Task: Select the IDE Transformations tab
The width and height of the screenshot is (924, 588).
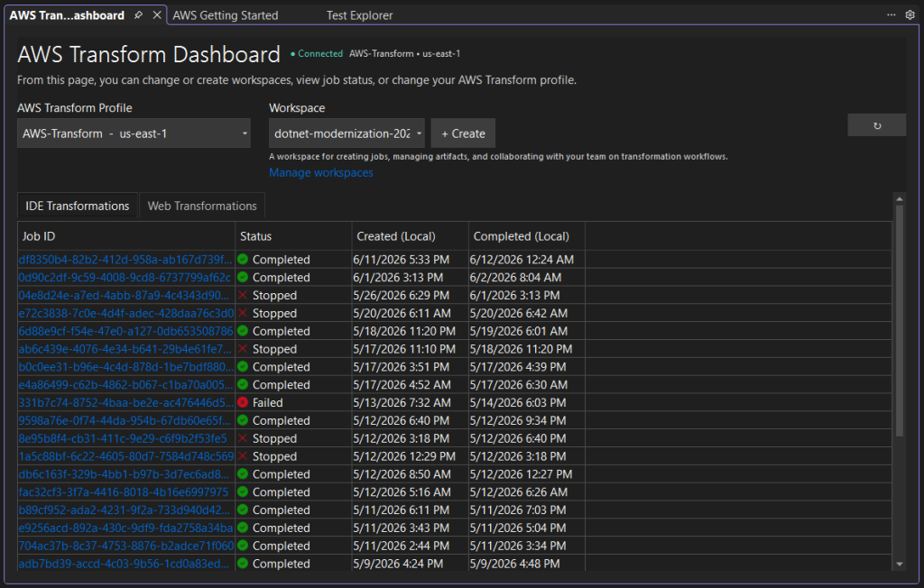Action: pyautogui.click(x=78, y=206)
